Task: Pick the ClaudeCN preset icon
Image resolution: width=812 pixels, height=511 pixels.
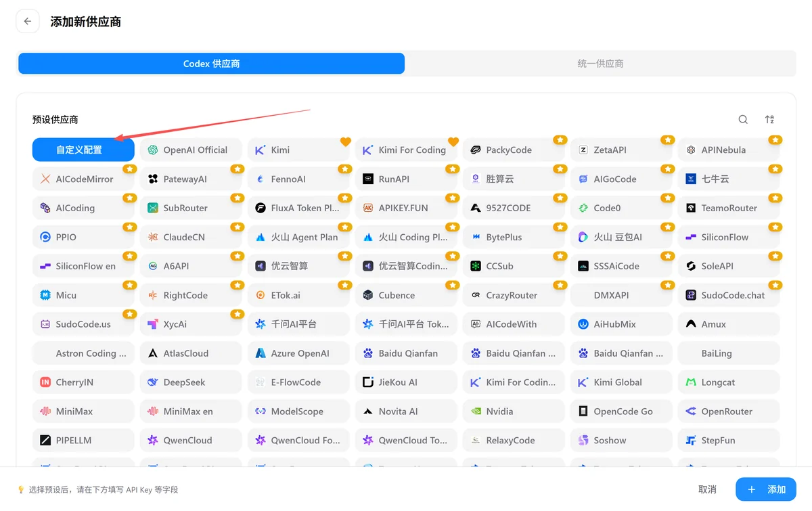Action: [x=153, y=238]
